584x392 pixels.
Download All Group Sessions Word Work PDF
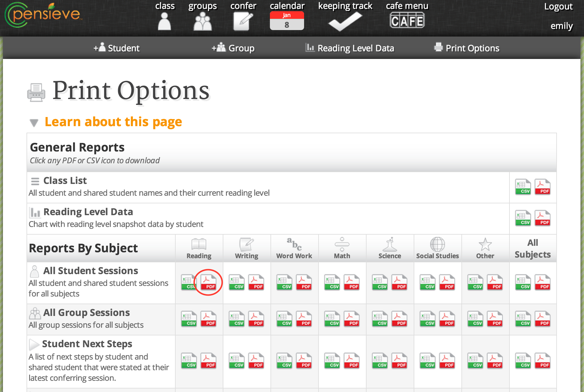[304, 319]
